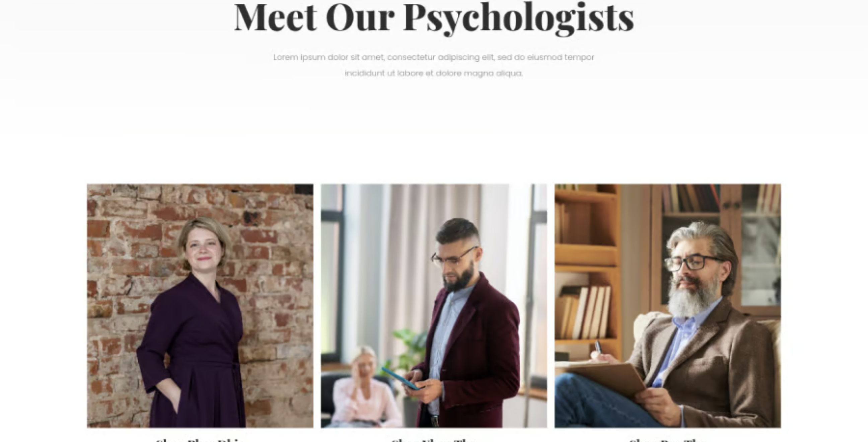Click the Lorem ipsum subtitle text
This screenshot has width=868, height=442.
click(x=434, y=65)
